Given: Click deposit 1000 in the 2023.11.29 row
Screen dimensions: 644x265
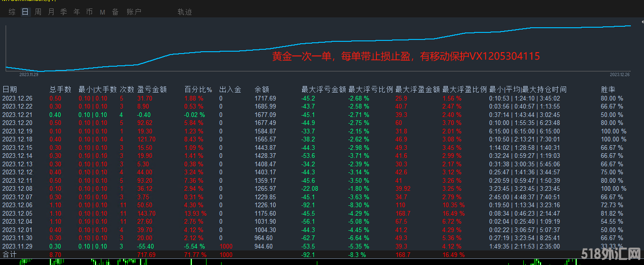Looking at the screenshot, I should click(226, 246).
